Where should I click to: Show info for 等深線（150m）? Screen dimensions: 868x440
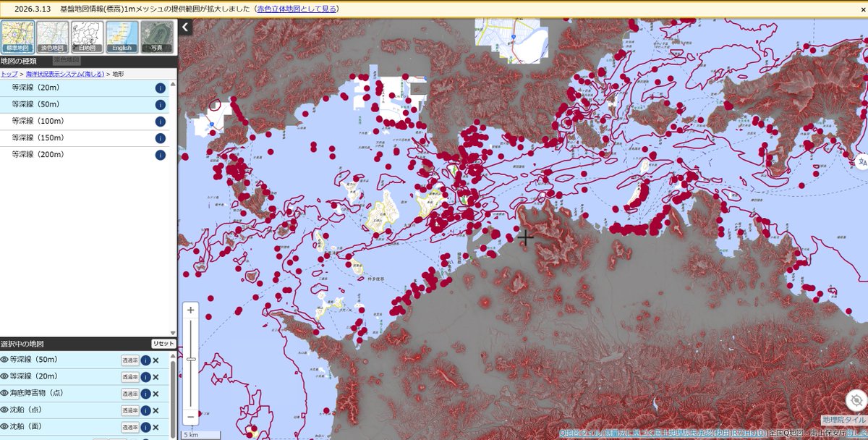coord(161,138)
